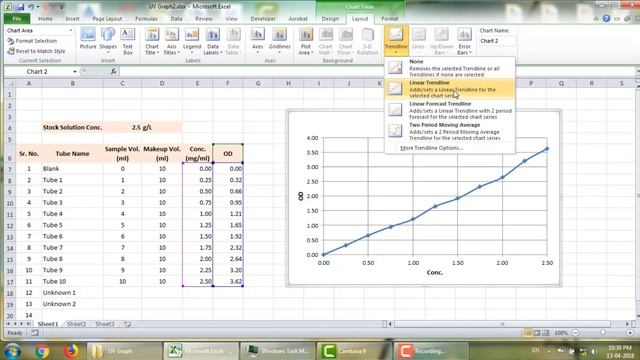
Task: Select the Sheet2 tab
Action: [76, 324]
